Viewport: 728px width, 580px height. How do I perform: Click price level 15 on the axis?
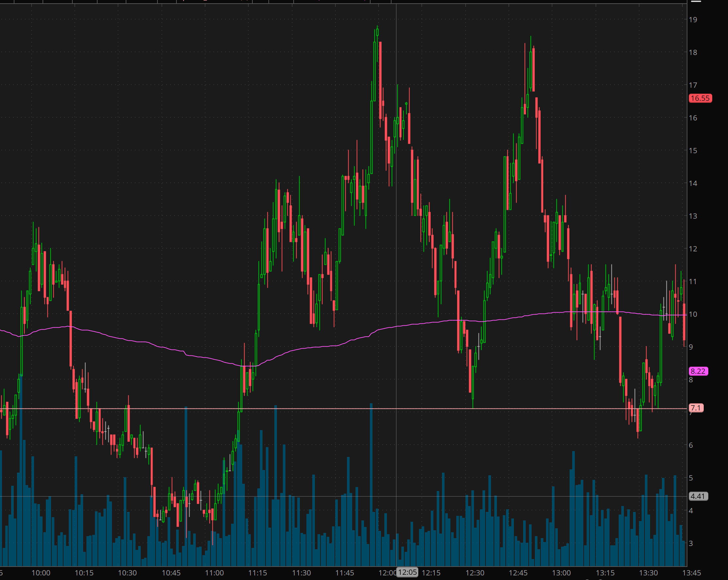(x=693, y=151)
